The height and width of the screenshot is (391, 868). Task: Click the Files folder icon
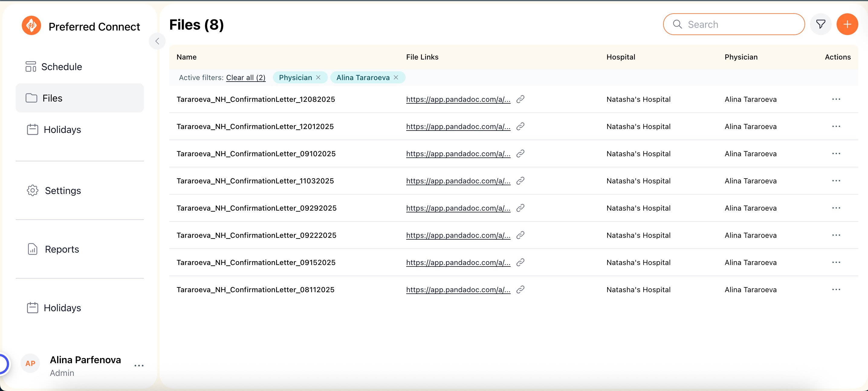31,98
